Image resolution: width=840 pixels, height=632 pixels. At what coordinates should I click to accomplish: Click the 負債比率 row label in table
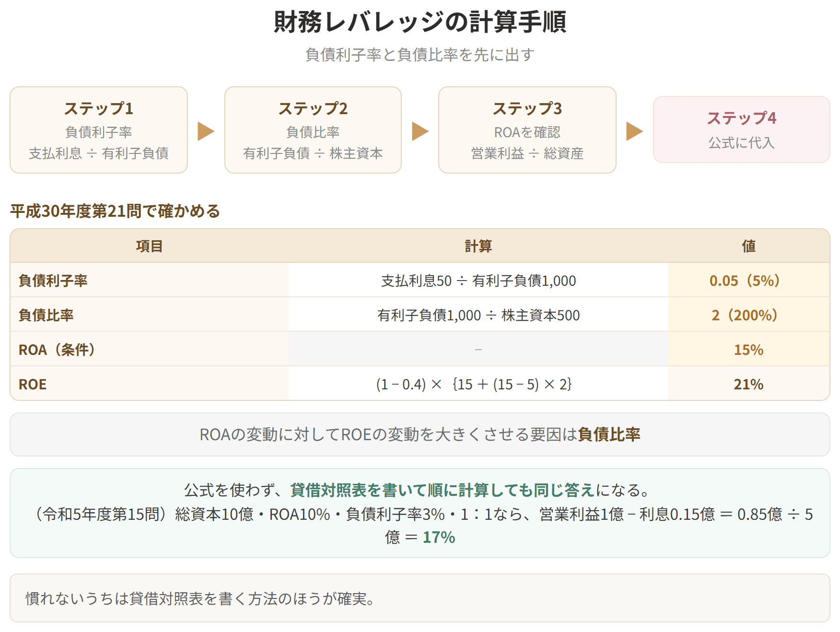46,315
